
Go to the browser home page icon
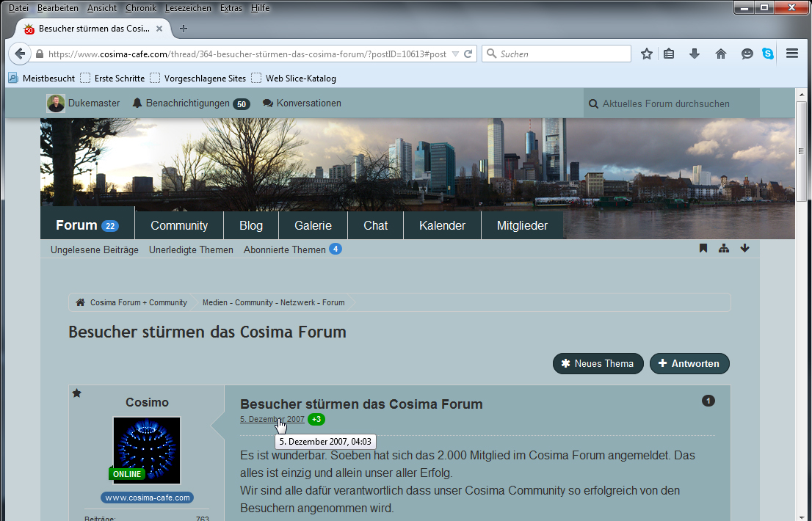(x=721, y=54)
